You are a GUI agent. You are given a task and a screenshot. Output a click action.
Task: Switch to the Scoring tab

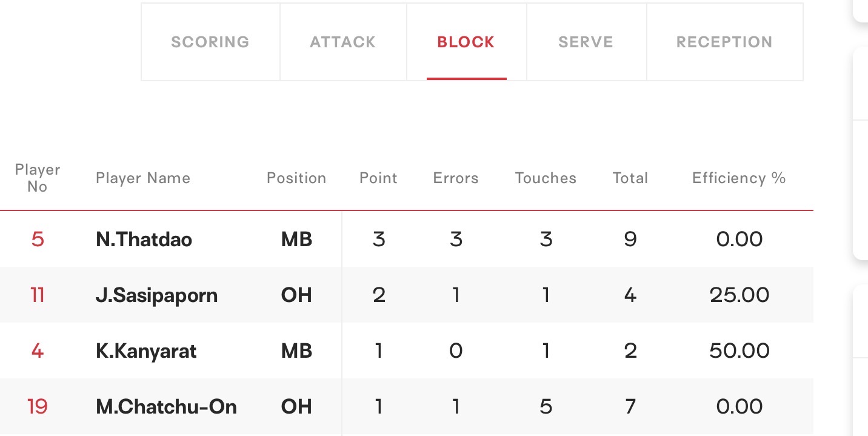(x=210, y=42)
